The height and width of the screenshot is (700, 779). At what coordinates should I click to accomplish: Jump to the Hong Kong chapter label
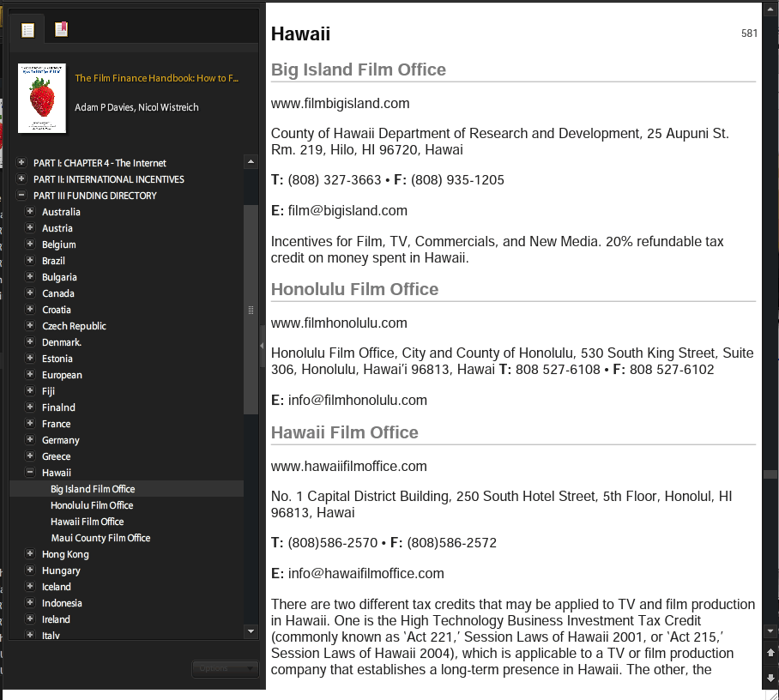click(65, 554)
